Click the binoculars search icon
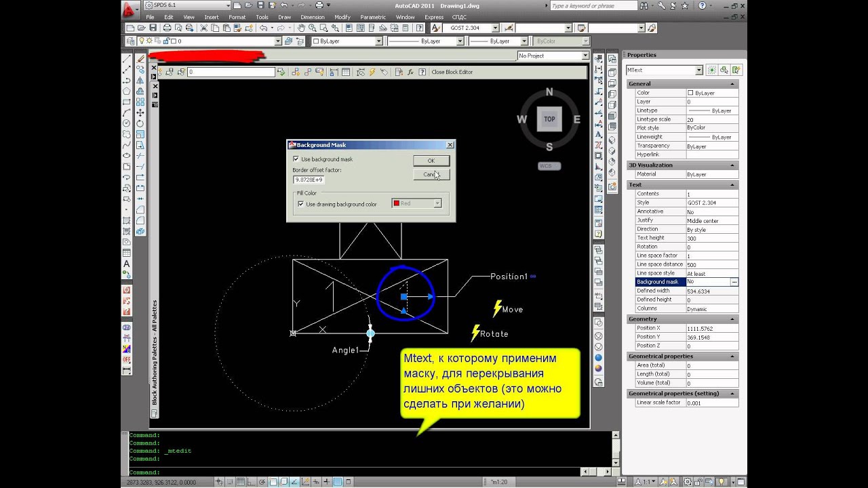868x488 pixels. click(x=644, y=5)
